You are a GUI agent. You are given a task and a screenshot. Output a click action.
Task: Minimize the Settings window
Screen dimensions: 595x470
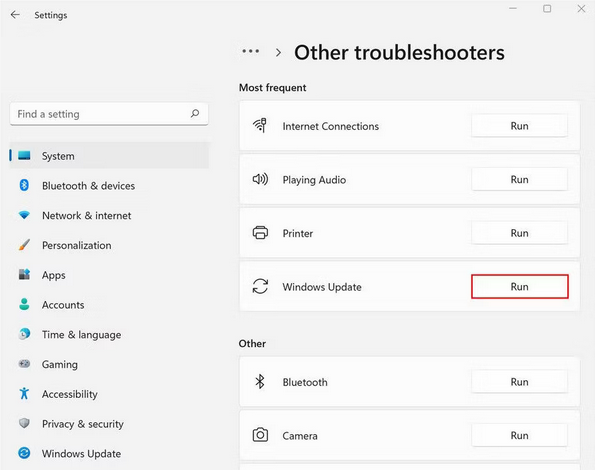coord(513,8)
